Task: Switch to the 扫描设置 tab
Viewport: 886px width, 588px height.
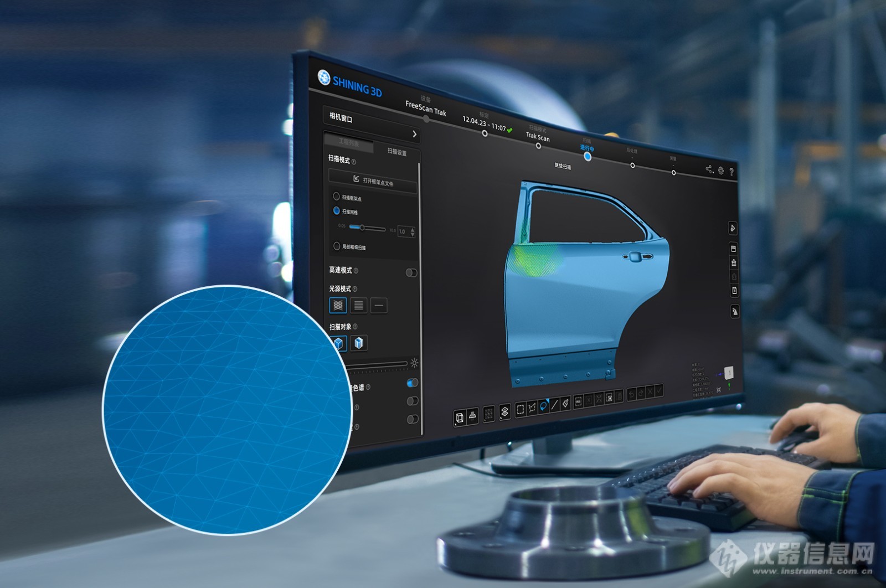Action: click(x=396, y=152)
